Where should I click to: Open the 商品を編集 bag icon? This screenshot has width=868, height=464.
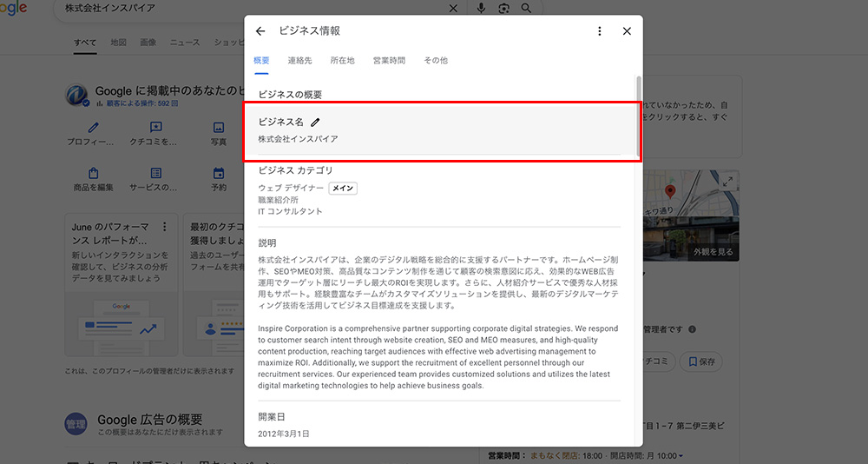click(94, 173)
